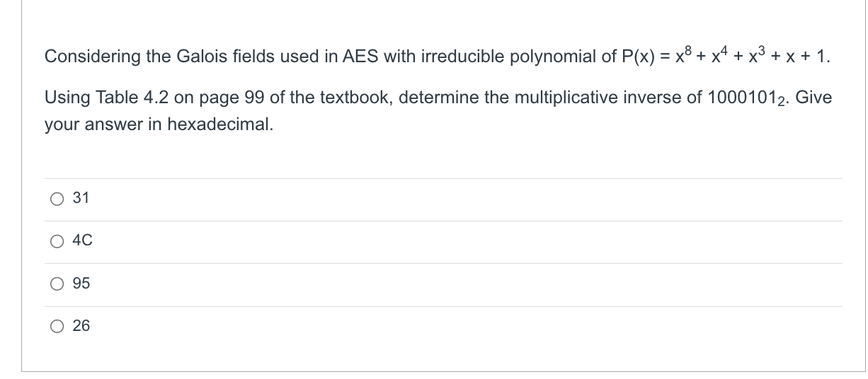
Task: Click the answer label text 95
Action: coord(81,284)
